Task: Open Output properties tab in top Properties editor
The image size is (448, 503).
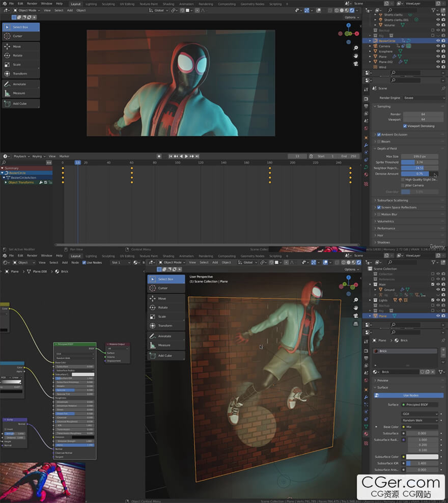Action: 366,106
